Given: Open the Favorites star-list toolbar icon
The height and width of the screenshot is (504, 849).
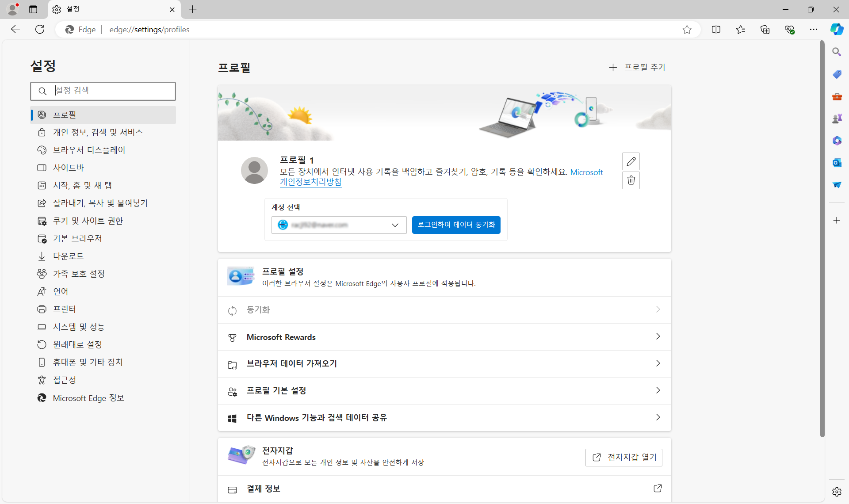Looking at the screenshot, I should pos(741,30).
